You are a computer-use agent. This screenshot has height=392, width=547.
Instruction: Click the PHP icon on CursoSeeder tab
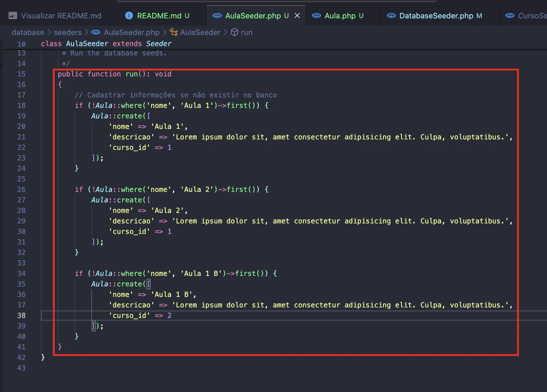coord(510,16)
